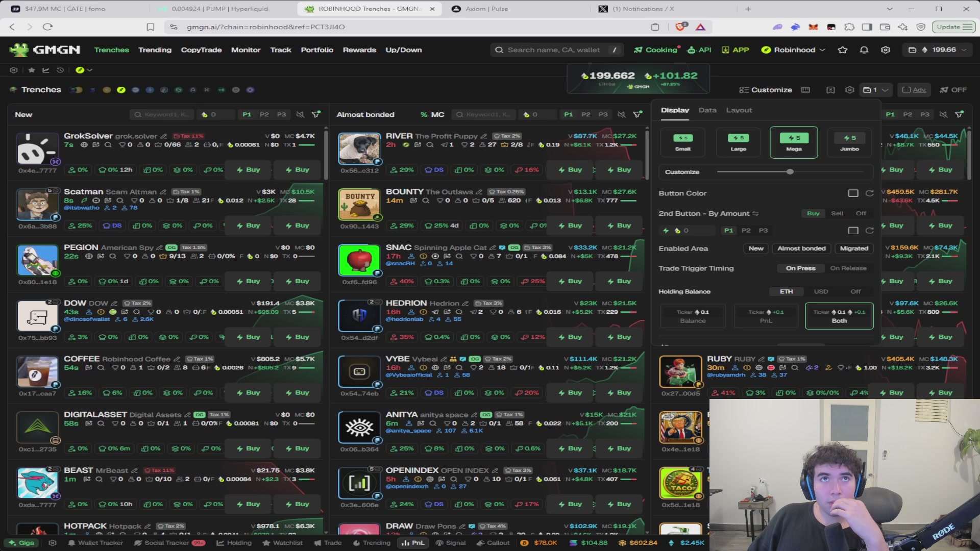Image resolution: width=980 pixels, height=551 pixels.
Task: Click the notifications bell in the header
Action: [864, 50]
